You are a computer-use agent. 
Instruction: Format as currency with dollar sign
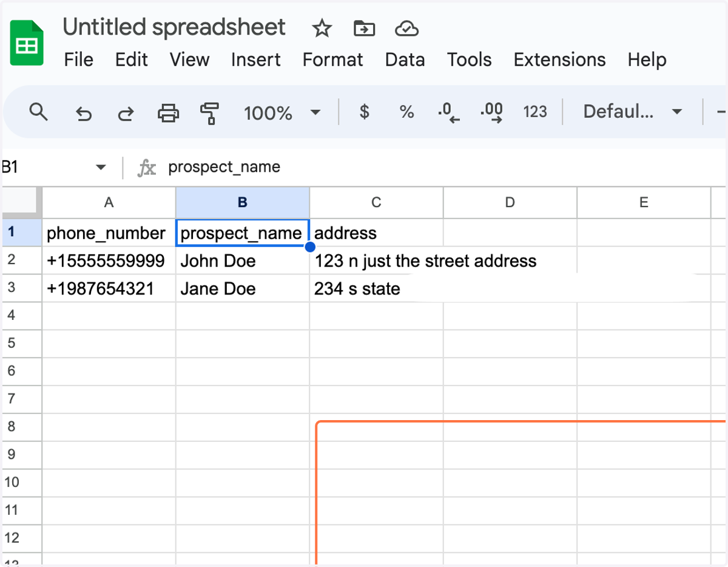364,112
